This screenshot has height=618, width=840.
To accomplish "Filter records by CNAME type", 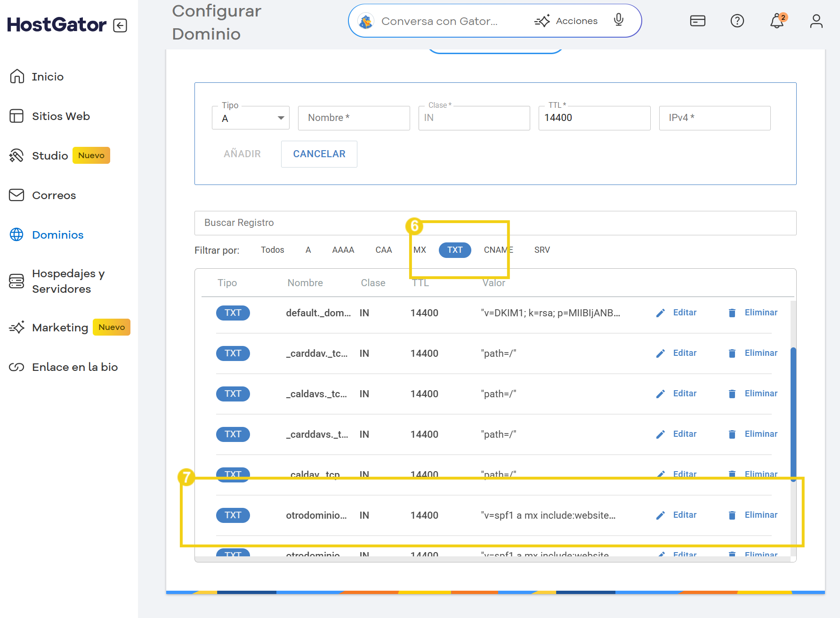I will (x=498, y=250).
